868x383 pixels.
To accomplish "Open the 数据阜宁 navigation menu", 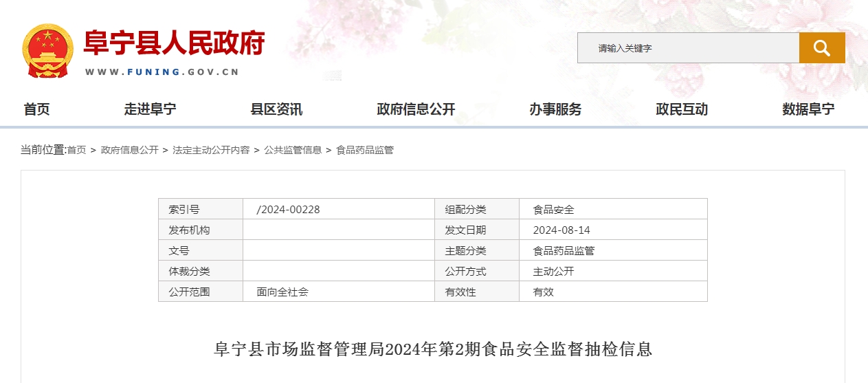I will pyautogui.click(x=808, y=109).
